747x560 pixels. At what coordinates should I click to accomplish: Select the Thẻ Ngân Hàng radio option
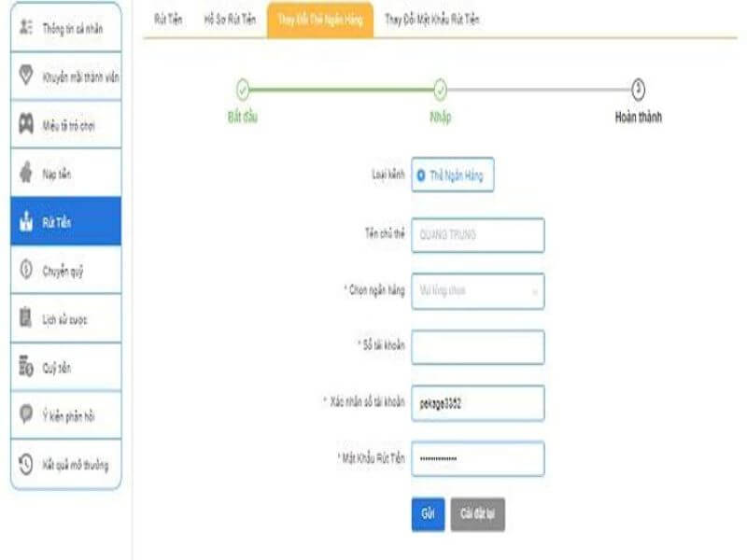point(422,175)
